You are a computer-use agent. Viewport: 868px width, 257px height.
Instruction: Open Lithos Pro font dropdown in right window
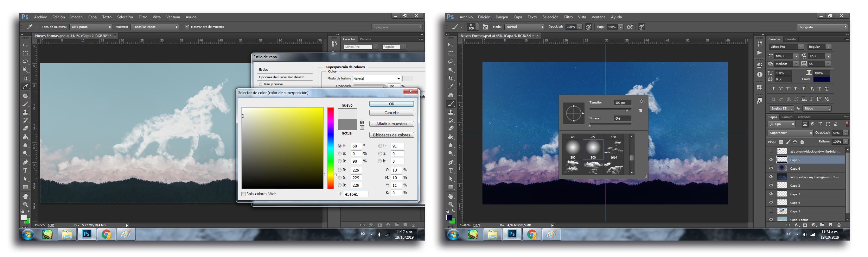(x=787, y=47)
